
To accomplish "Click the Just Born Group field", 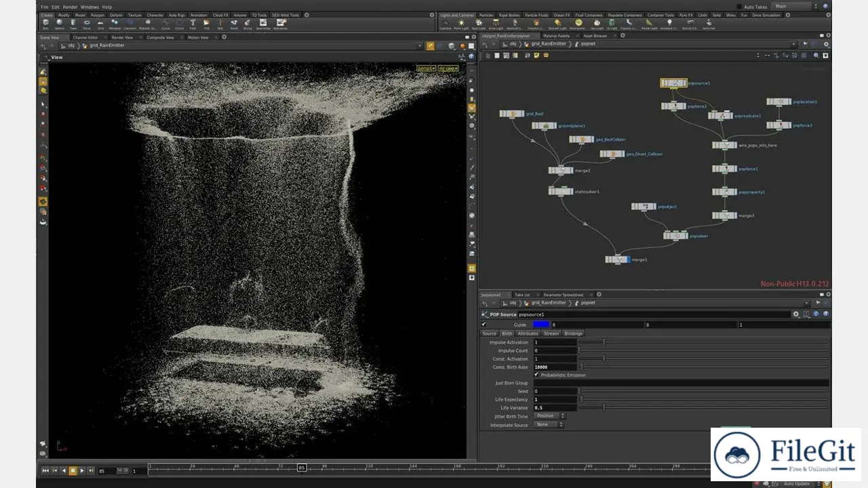I will coord(681,383).
